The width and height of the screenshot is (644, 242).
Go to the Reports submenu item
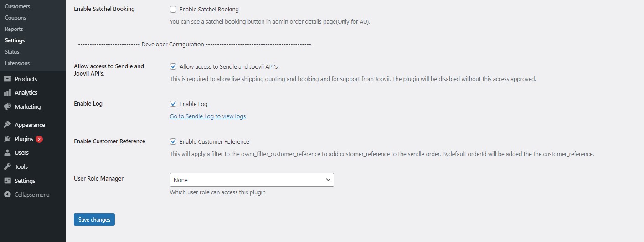click(x=14, y=29)
